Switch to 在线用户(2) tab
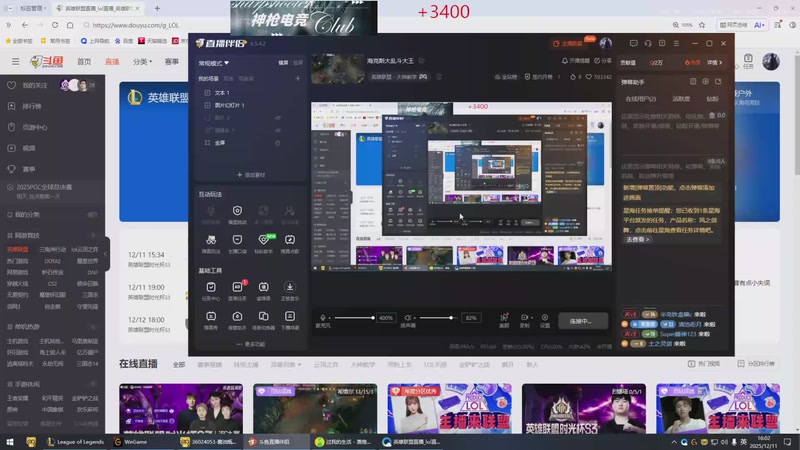800x450 pixels. pyautogui.click(x=641, y=99)
